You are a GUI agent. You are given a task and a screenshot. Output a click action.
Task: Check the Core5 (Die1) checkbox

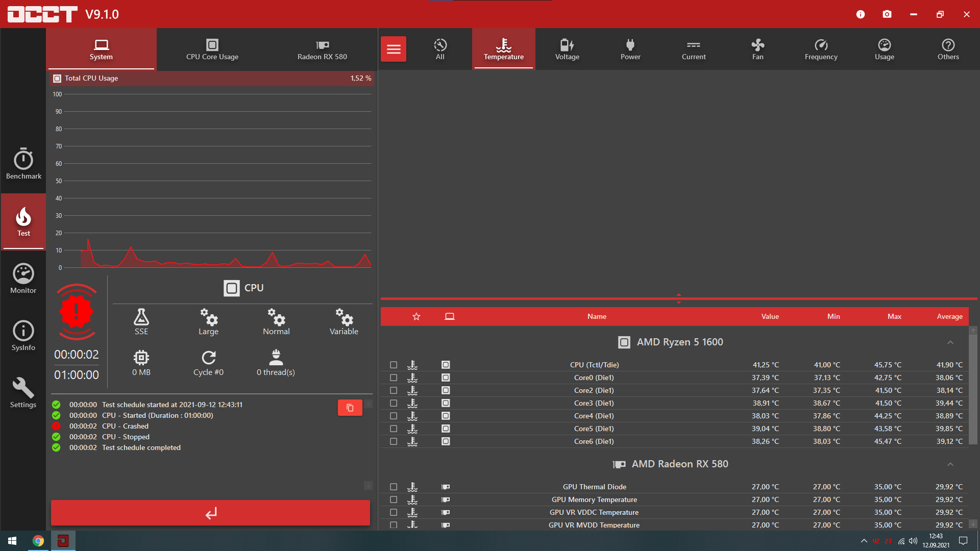coord(394,429)
